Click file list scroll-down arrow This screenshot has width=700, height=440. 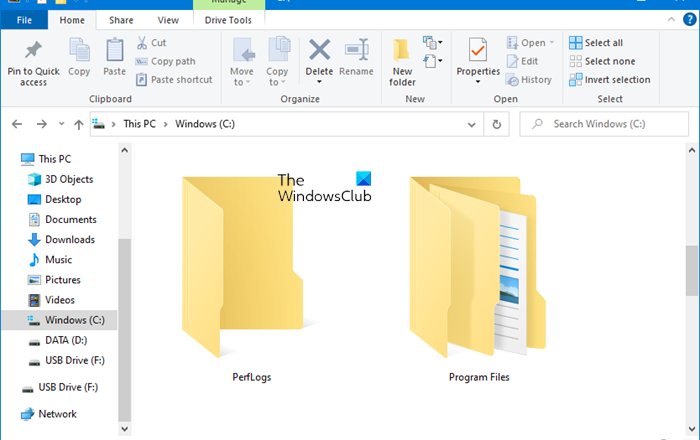[x=692, y=429]
